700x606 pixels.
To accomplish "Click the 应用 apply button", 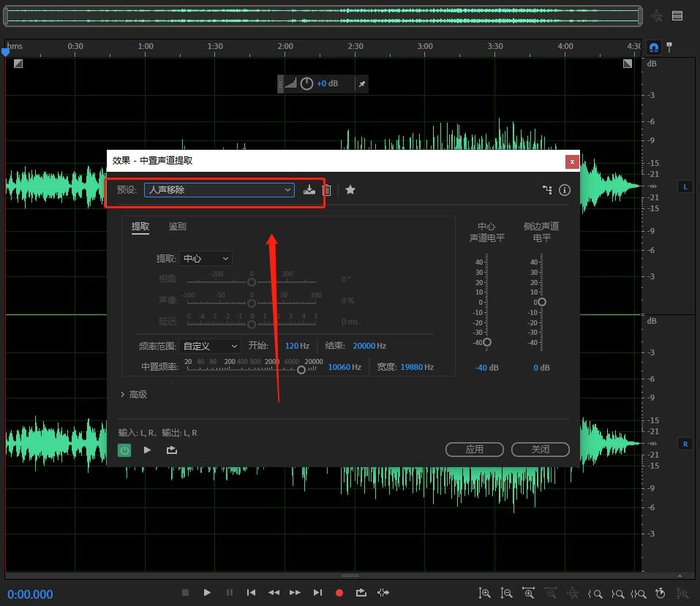I will 475,450.
